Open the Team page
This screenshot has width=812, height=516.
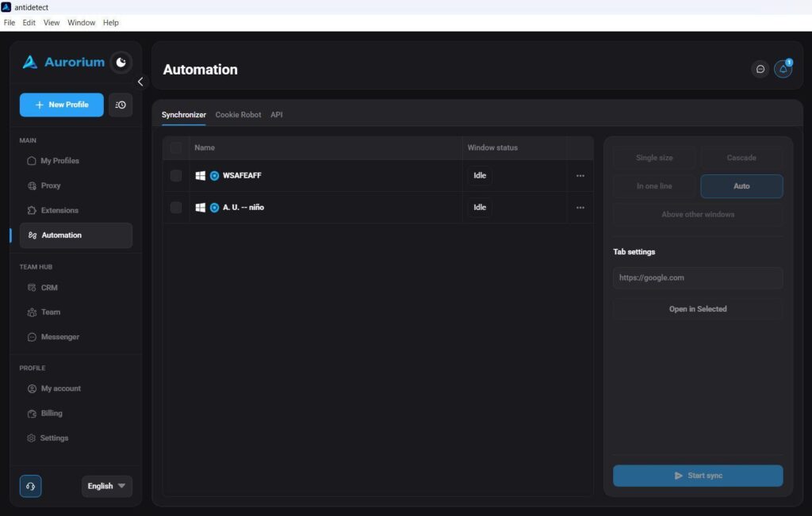point(75,312)
